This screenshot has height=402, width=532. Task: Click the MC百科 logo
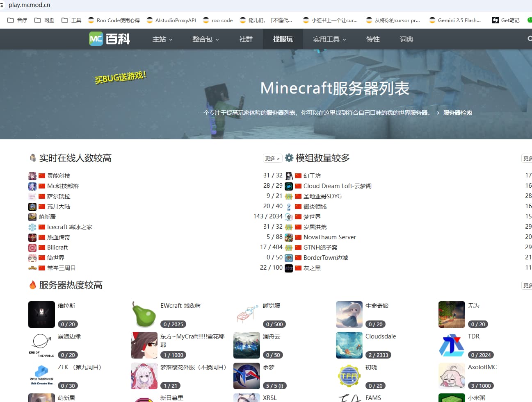pos(110,39)
